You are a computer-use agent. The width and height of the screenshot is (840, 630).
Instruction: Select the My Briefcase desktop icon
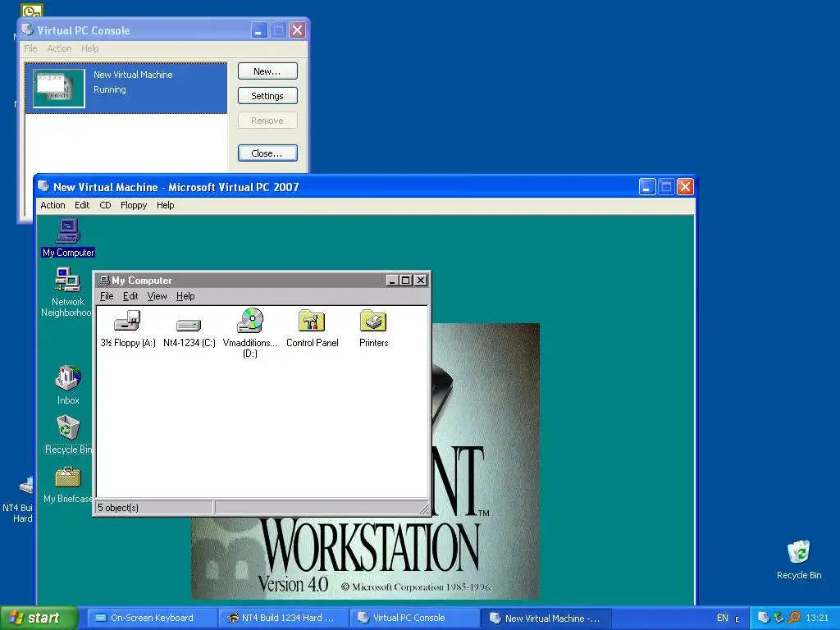coord(68,477)
